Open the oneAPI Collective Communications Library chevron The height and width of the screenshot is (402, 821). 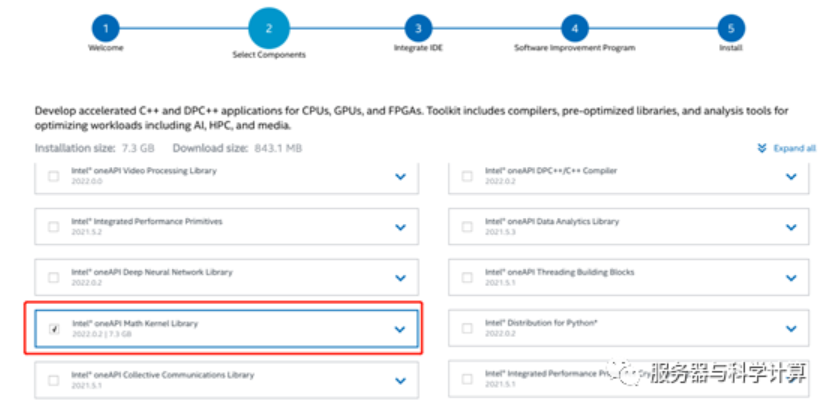pyautogui.click(x=400, y=380)
